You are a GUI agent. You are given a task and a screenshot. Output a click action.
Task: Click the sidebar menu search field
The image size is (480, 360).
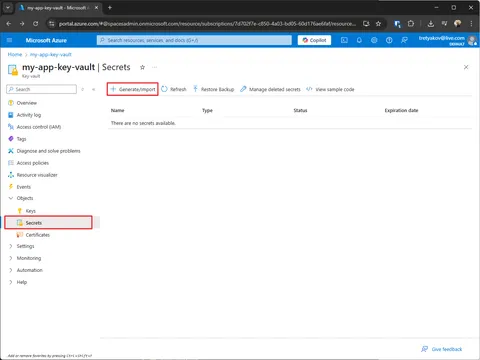tap(41, 89)
